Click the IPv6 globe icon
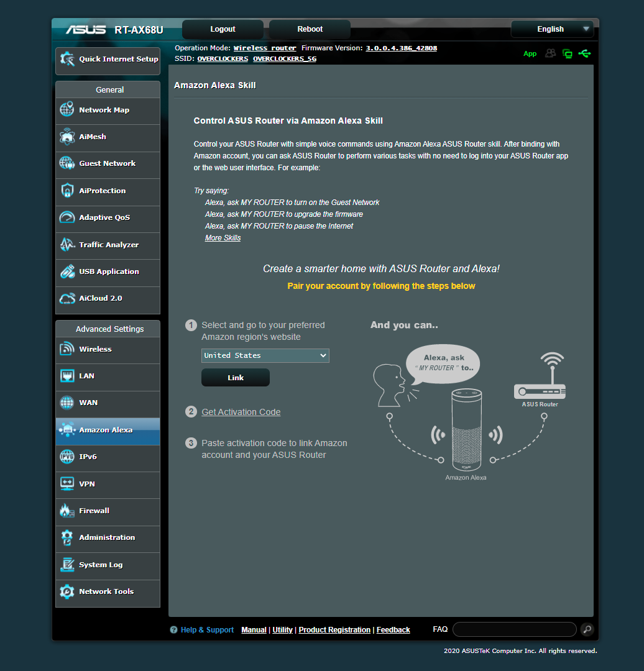Screen dimensions: 644x671 coord(67,457)
